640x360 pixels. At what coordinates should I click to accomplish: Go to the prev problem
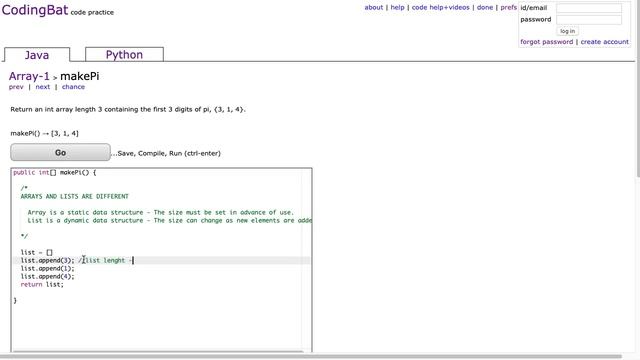[x=16, y=87]
